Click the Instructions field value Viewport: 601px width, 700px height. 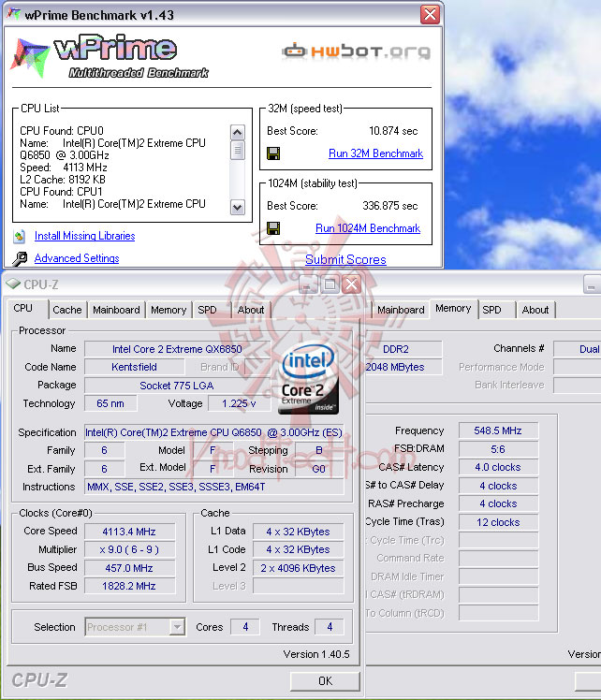tap(213, 487)
